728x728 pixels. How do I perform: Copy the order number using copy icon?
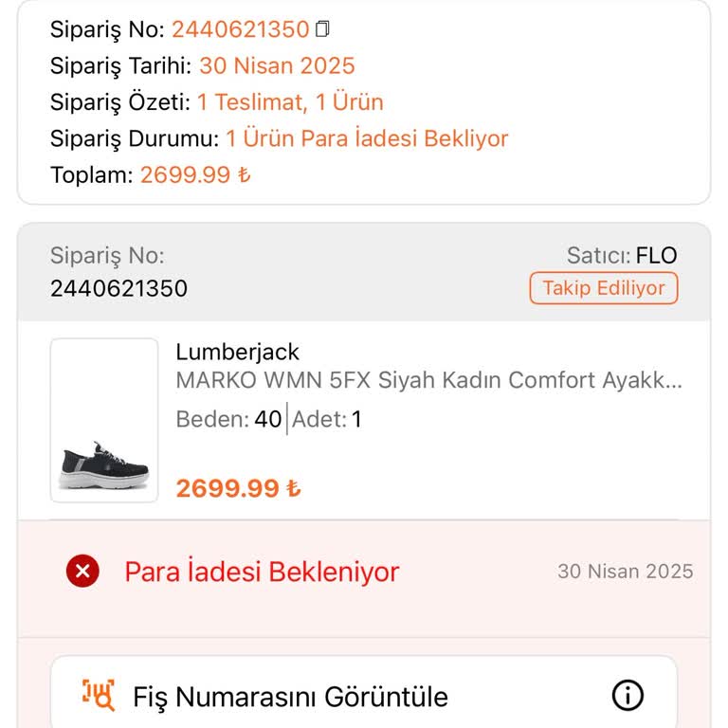tap(322, 29)
